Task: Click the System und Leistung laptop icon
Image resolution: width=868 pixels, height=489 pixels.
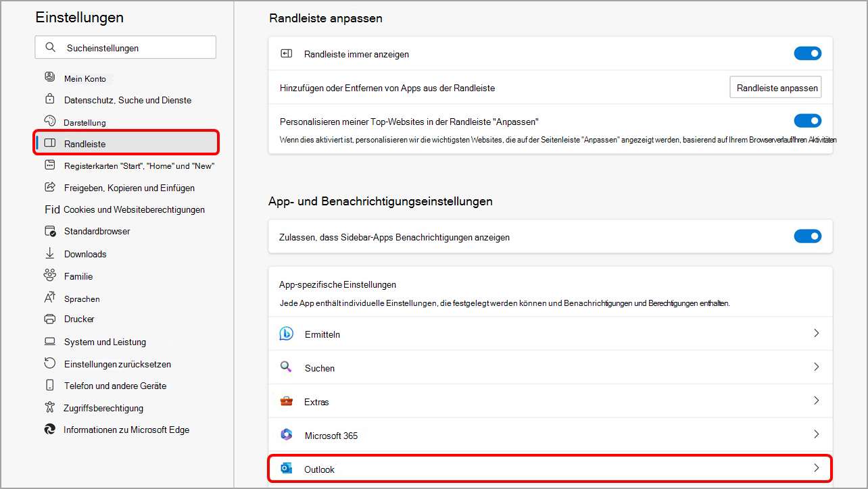Action: [49, 341]
